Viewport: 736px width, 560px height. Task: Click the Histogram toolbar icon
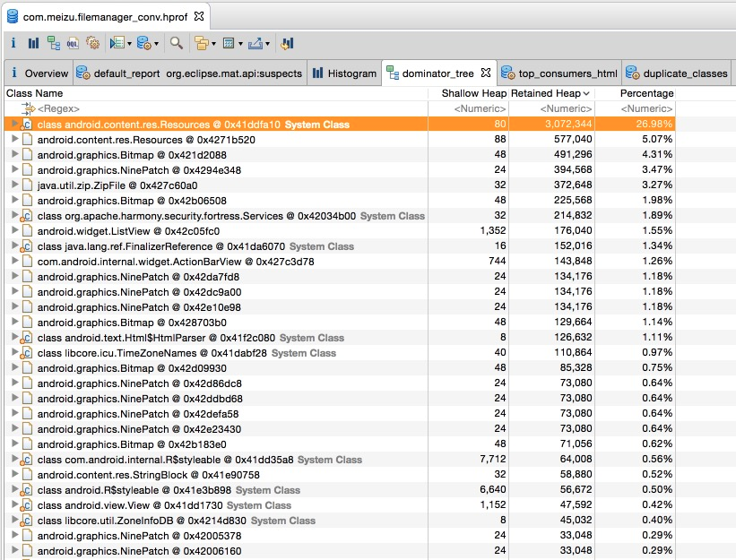pos(33,43)
